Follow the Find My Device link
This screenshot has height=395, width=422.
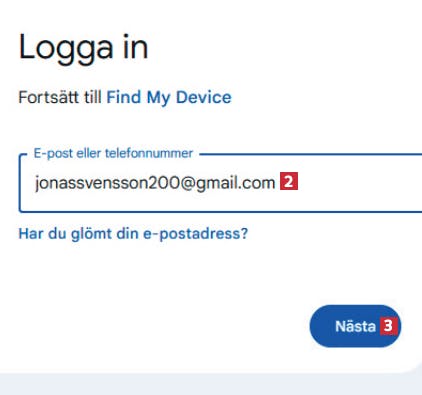169,97
